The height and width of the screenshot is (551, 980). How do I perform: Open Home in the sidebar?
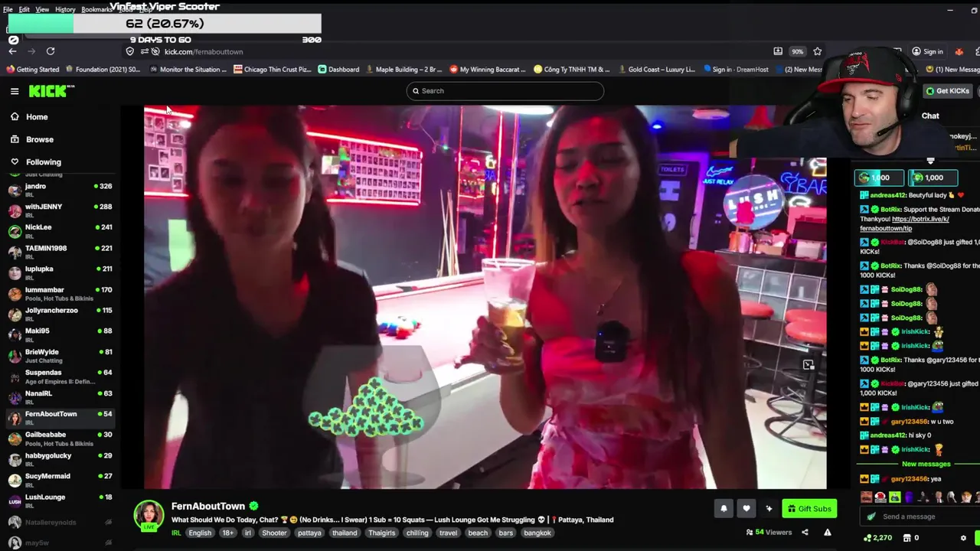coord(37,117)
